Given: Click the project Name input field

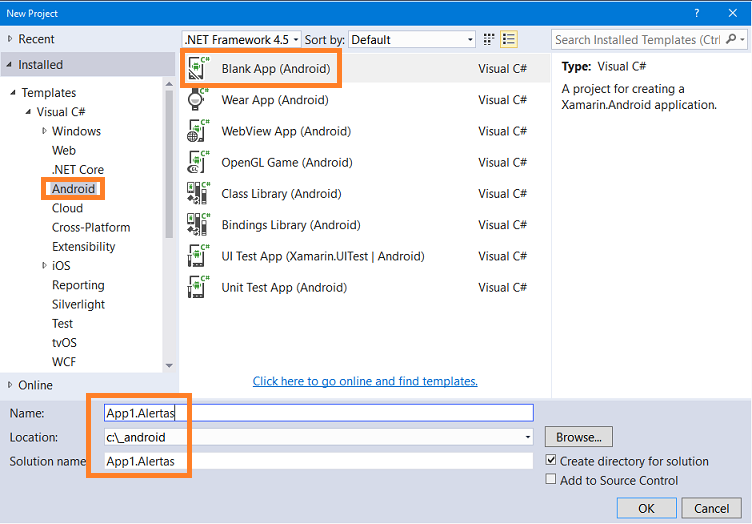Looking at the screenshot, I should click(318, 413).
